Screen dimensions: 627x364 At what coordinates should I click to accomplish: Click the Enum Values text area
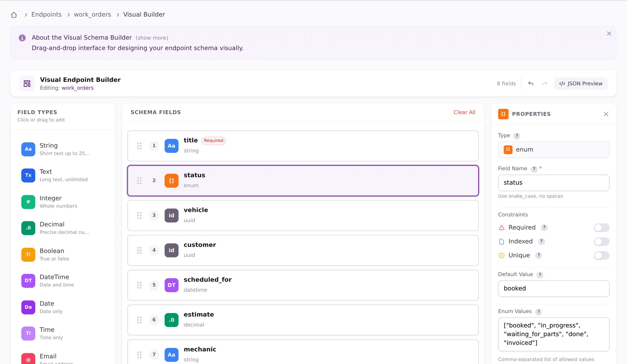point(554,335)
